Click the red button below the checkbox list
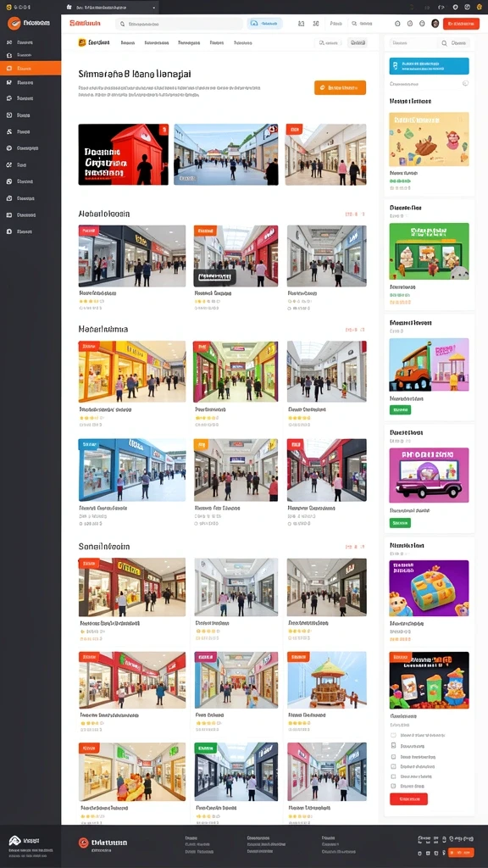Image resolution: width=488 pixels, height=868 pixels. 408,798
